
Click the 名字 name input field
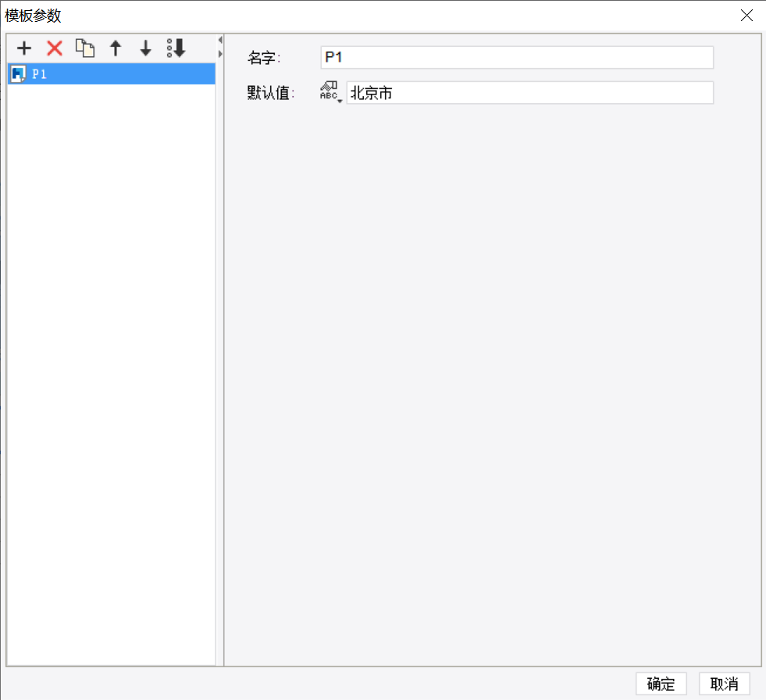pos(517,57)
